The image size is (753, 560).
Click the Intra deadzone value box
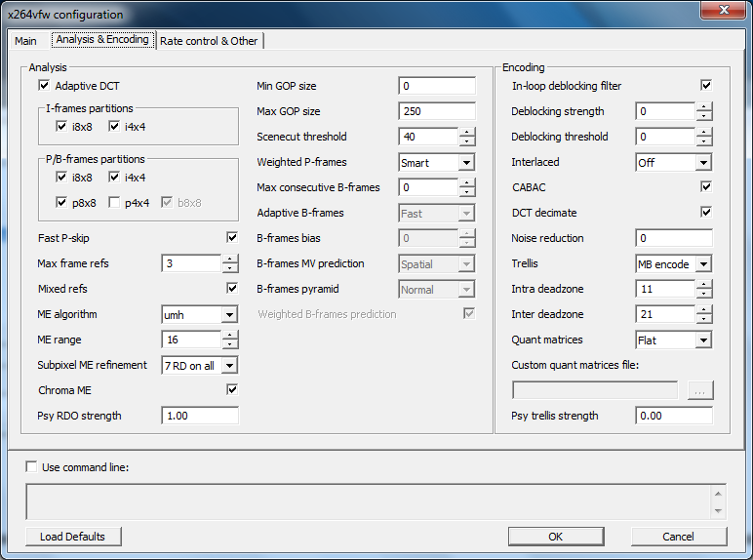tap(666, 289)
